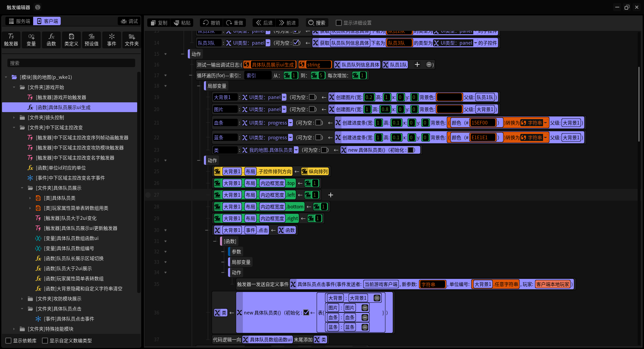Switch to the 服务端 tab

point(19,21)
